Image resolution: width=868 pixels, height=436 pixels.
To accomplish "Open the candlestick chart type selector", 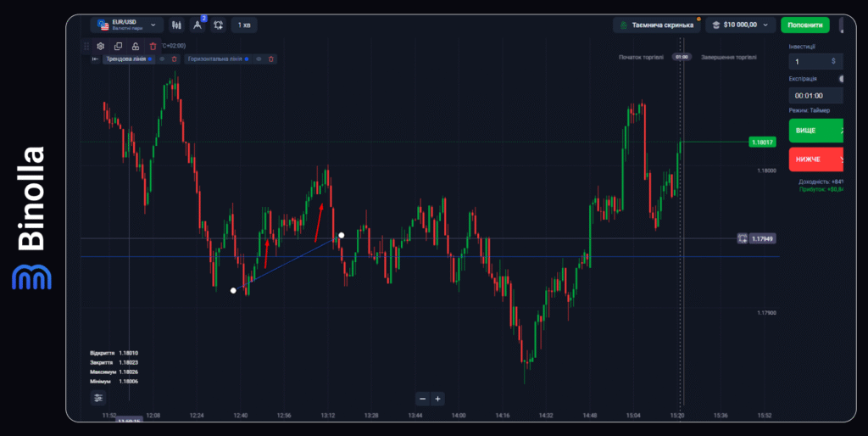I will coord(176,25).
